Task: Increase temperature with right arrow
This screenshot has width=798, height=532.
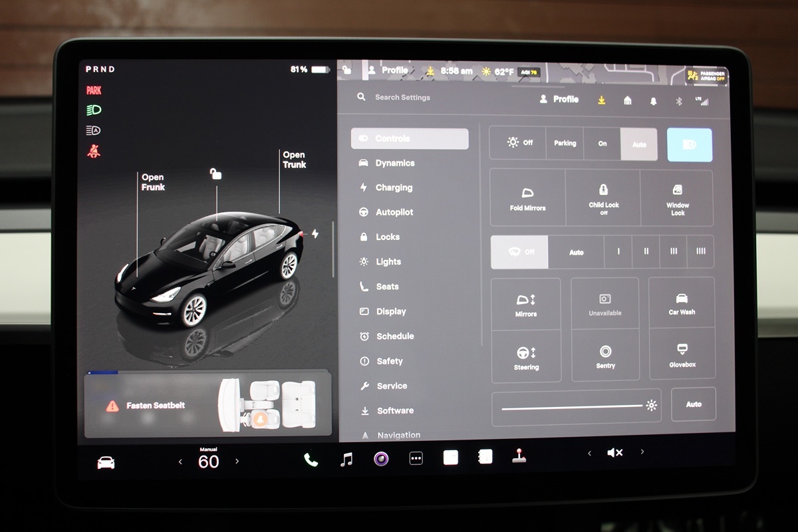Action: [x=237, y=461]
